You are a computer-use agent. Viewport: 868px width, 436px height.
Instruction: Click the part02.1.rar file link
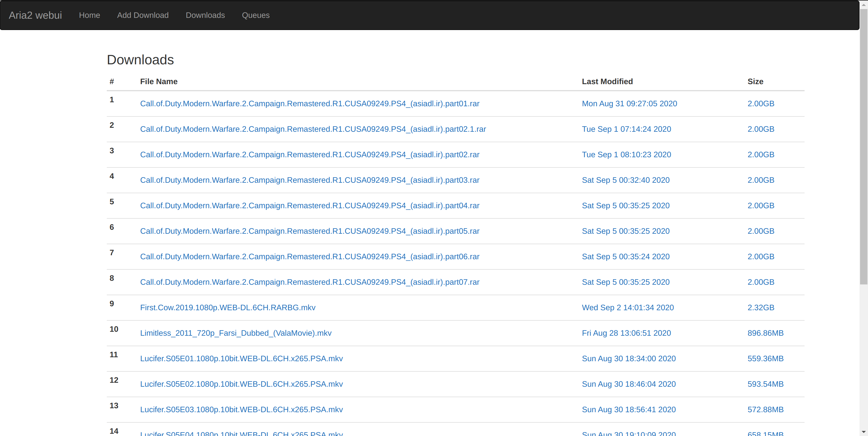click(x=313, y=129)
